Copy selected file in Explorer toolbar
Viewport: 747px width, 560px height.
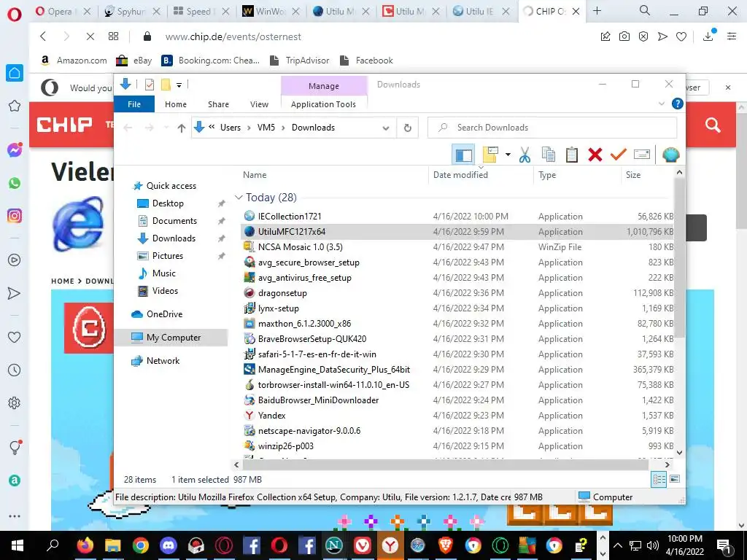click(x=549, y=155)
